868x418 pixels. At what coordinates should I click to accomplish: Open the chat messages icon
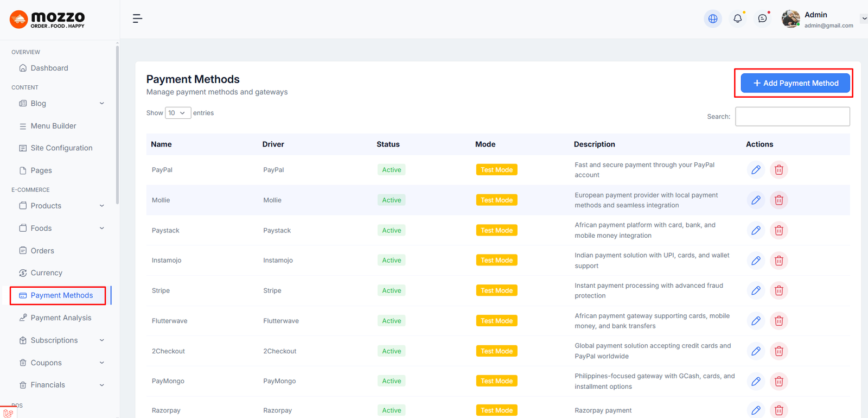[762, 18]
